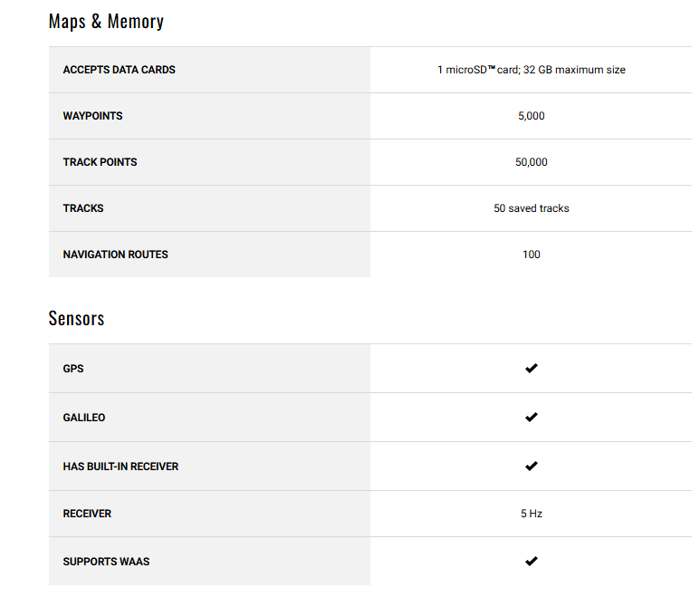This screenshot has width=700, height=597.
Task: Click the GPS checkmark icon
Action: pyautogui.click(x=532, y=369)
